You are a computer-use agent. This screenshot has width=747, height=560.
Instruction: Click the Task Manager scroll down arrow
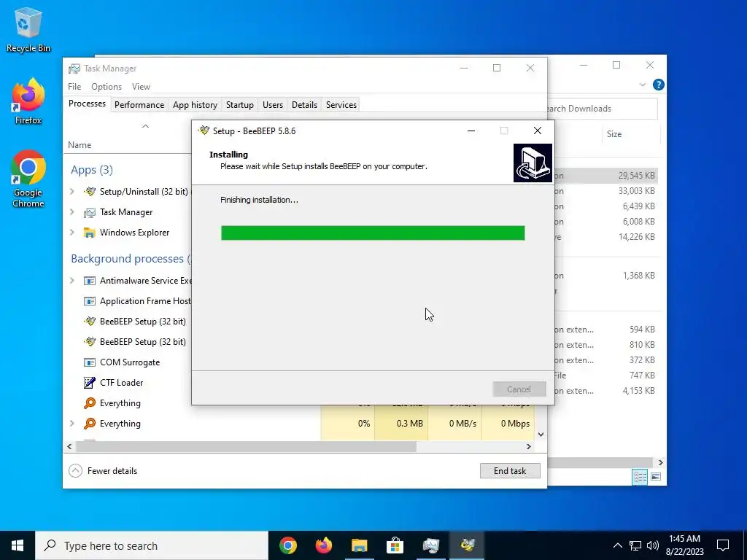pyautogui.click(x=541, y=435)
